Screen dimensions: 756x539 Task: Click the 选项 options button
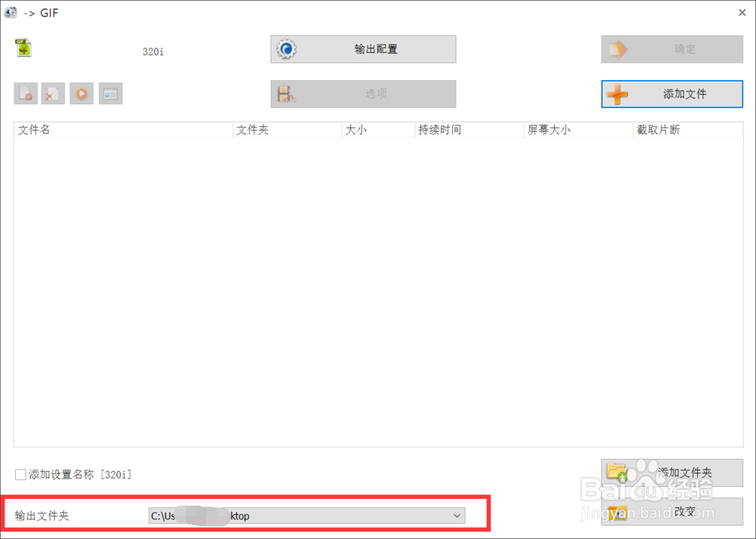coord(363,94)
